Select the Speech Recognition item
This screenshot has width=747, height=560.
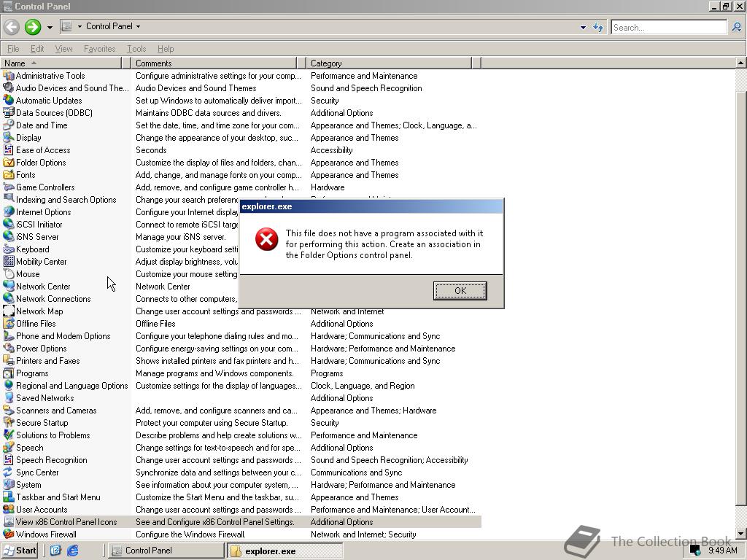(x=52, y=460)
